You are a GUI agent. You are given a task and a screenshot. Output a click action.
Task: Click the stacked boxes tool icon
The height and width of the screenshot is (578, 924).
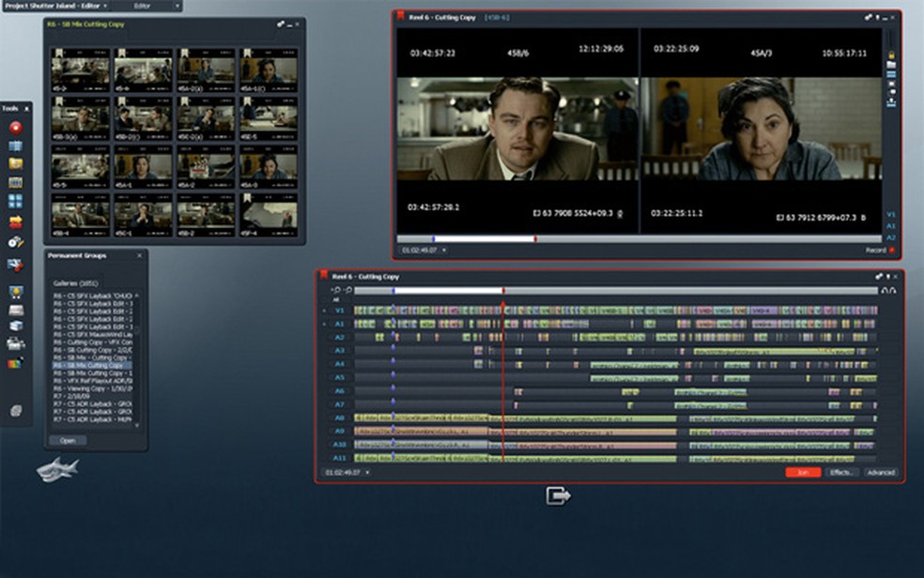pyautogui.click(x=16, y=326)
